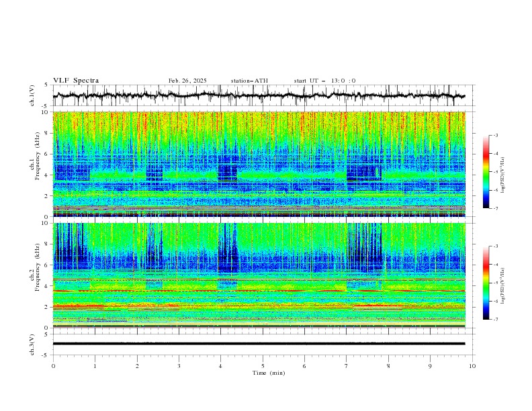Click the time axis tick label '5'
Screen dimensions: 532x411
click(x=263, y=366)
